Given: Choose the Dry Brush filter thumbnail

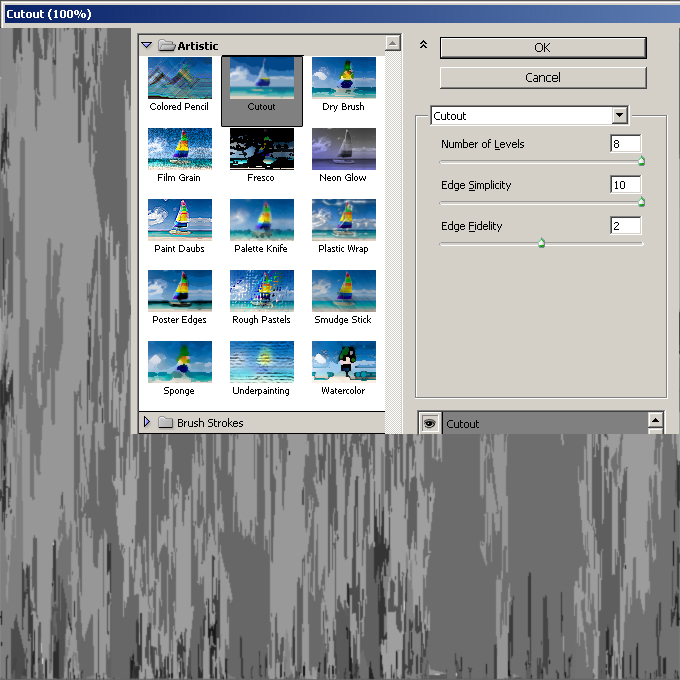Looking at the screenshot, I should tap(343, 79).
